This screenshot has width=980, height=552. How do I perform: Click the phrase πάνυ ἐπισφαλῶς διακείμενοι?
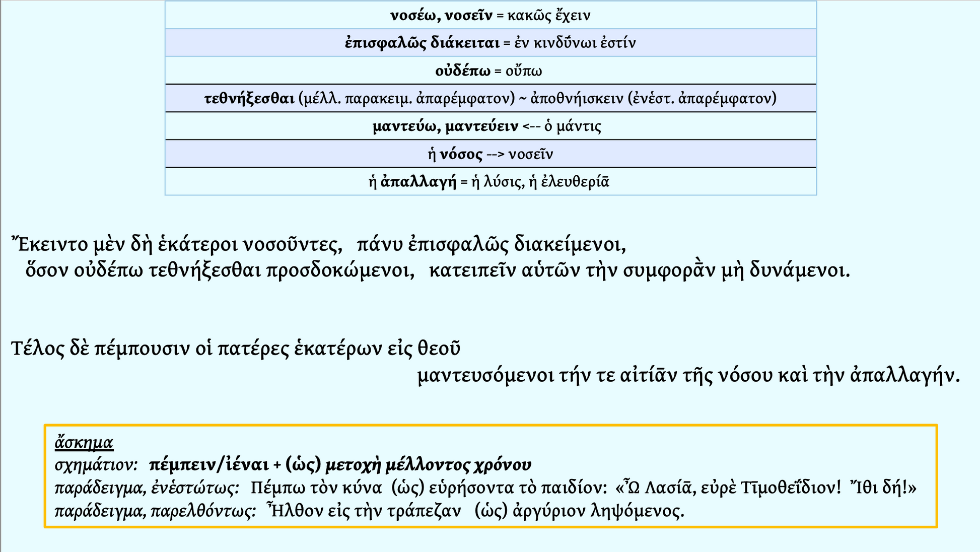point(491,245)
